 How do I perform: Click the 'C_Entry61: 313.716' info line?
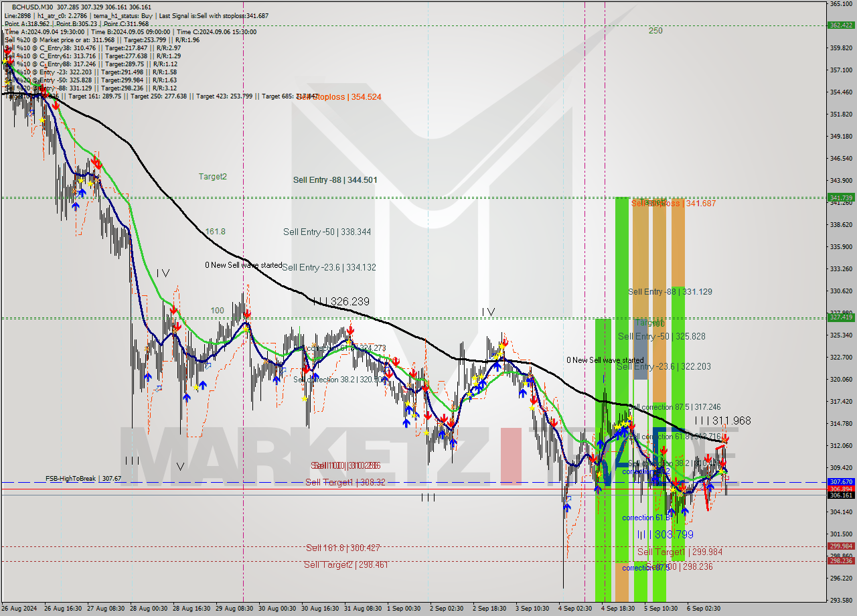[x=92, y=56]
